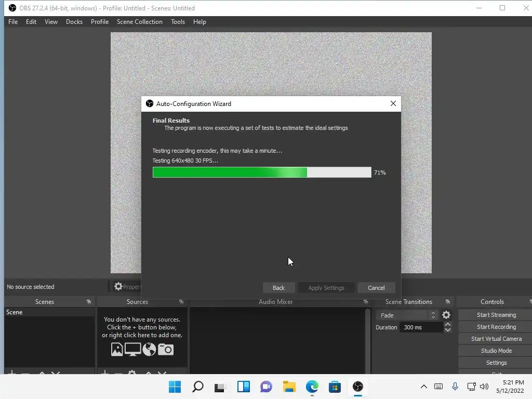Viewport: 532px width, 399px height.
Task: Click the image source icon in Sources
Action: pos(117,350)
